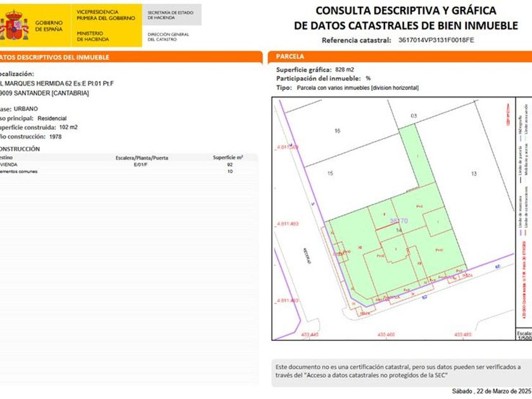
Task: Click 'MINISTERIO DE HACIENDA' in the header
Action: click(x=92, y=36)
